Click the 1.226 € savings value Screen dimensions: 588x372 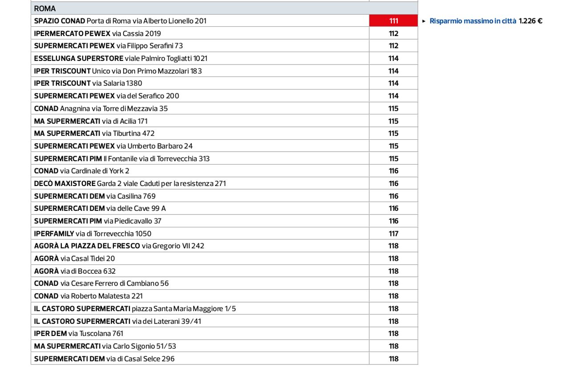tap(531, 21)
